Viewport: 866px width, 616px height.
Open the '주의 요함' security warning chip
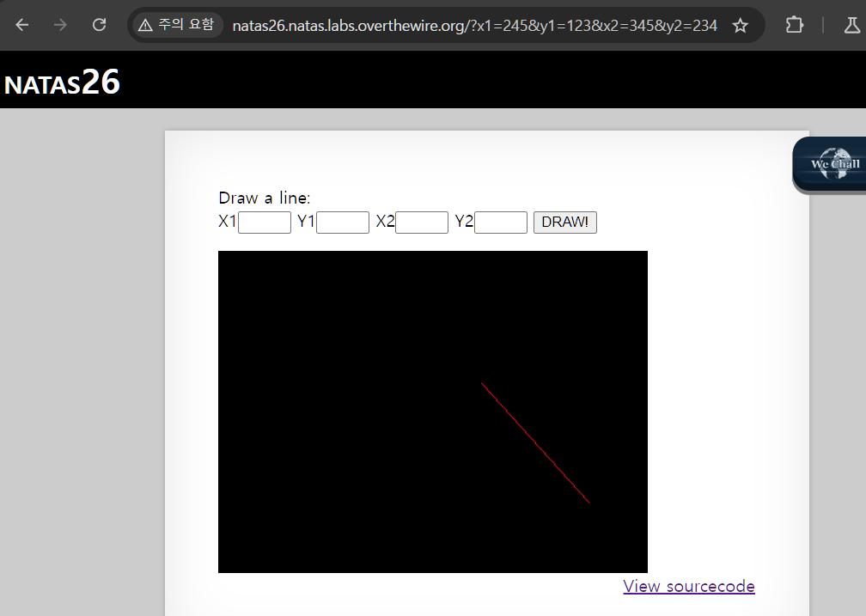tap(176, 25)
